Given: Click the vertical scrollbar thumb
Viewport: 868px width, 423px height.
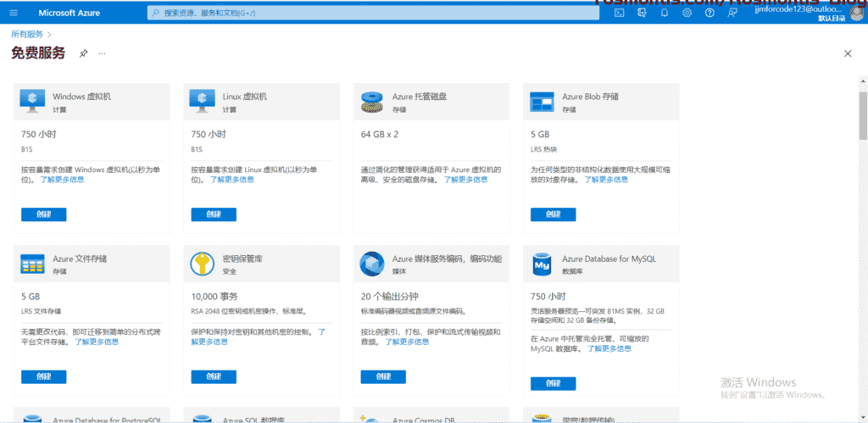Looking at the screenshot, I should (x=863, y=115).
